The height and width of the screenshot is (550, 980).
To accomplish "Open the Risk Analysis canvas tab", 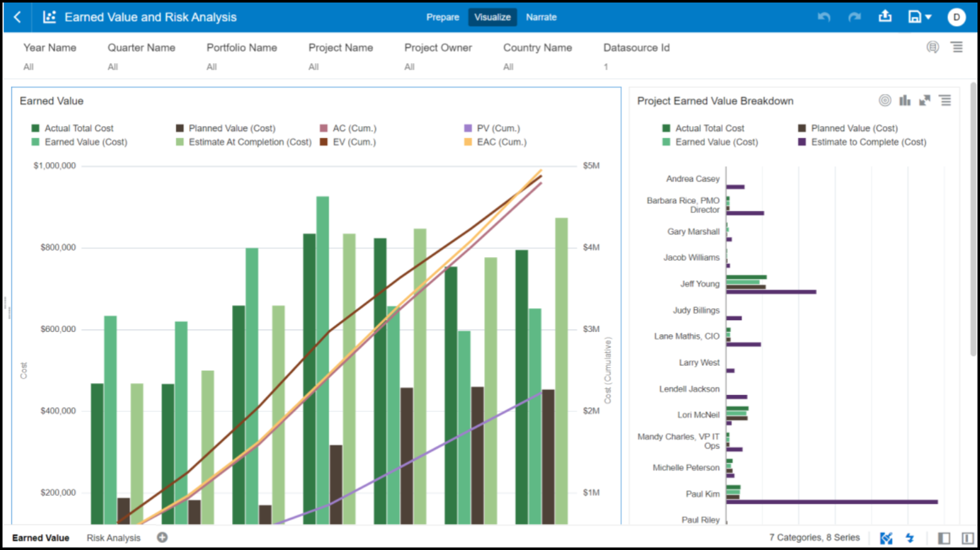I will [x=113, y=538].
